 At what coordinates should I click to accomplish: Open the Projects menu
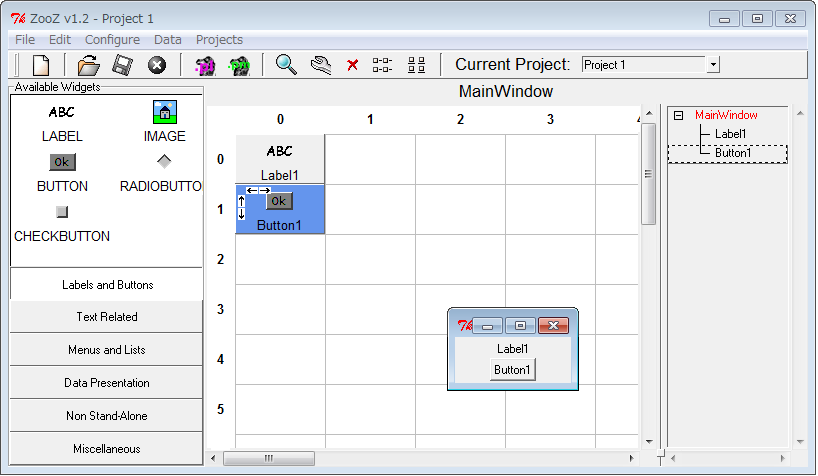(219, 40)
